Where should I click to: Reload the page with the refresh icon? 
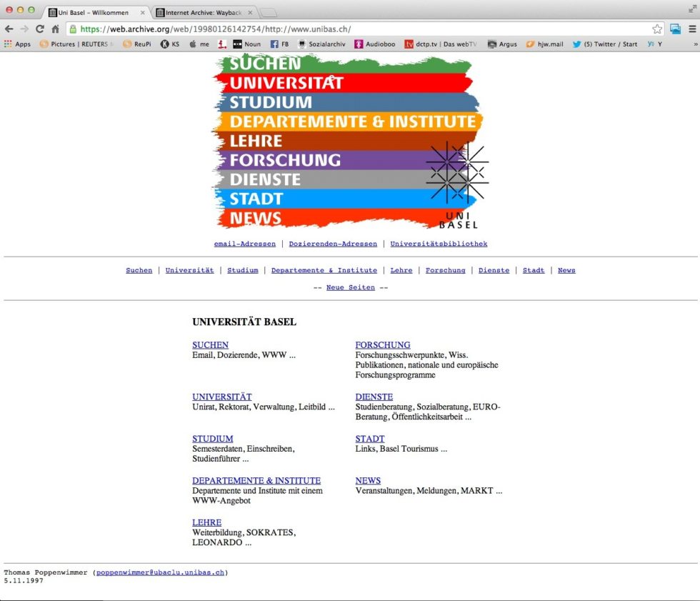click(40, 29)
